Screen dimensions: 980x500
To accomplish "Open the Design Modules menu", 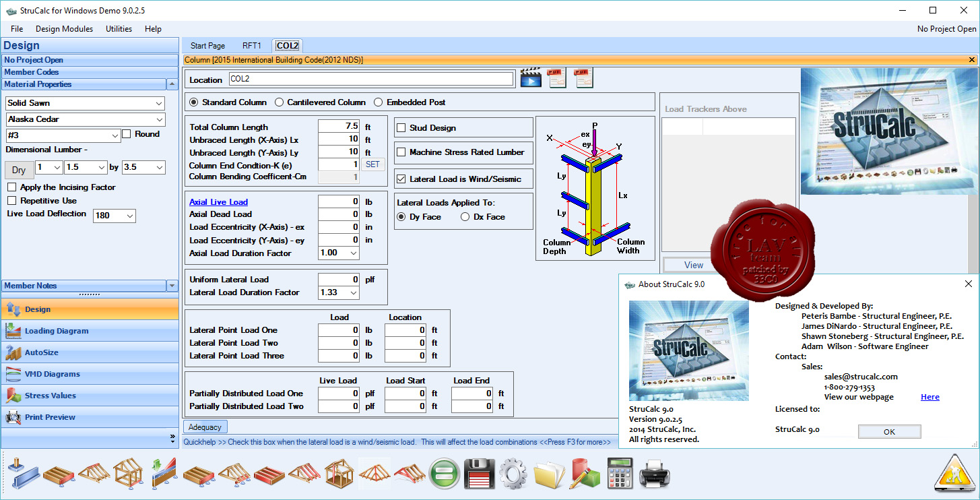I will 65,29.
